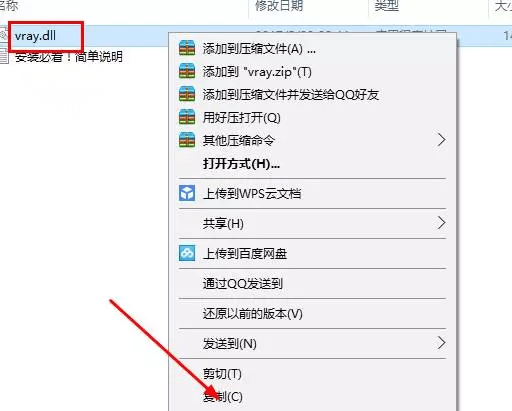Click the archive icon beside 用好压打开(Q)

click(187, 117)
